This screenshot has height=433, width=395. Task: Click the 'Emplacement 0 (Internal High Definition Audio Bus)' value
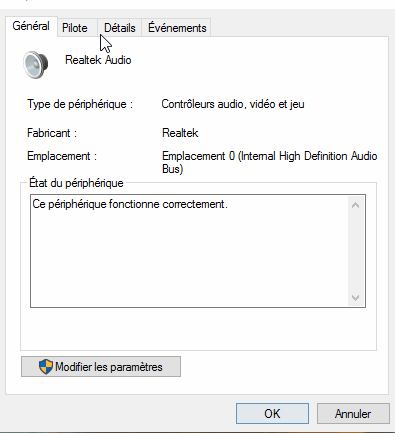[x=269, y=162]
